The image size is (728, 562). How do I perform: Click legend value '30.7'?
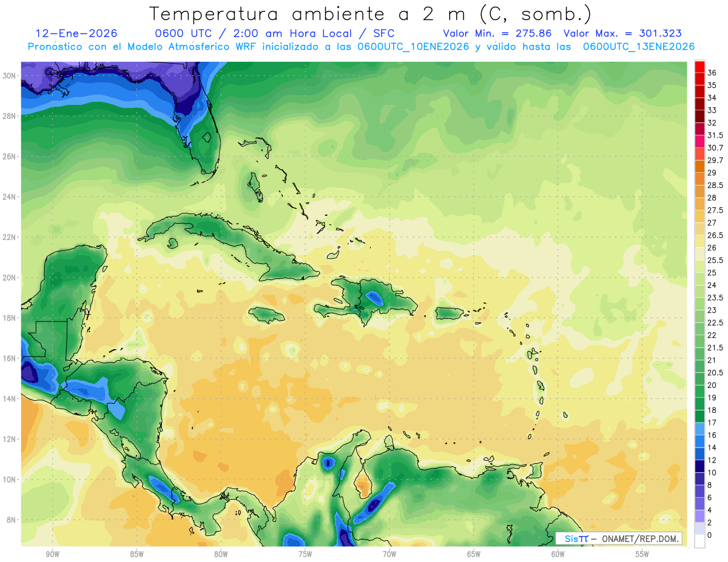(715, 148)
